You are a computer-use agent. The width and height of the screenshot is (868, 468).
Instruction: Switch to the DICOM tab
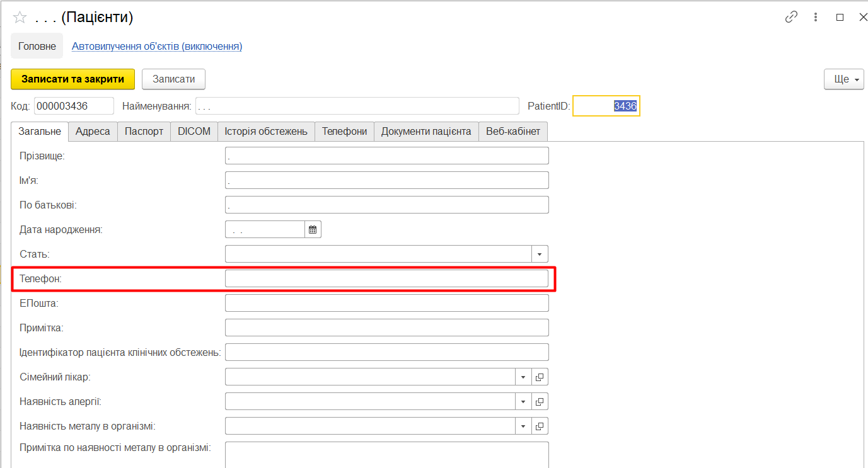(x=194, y=132)
